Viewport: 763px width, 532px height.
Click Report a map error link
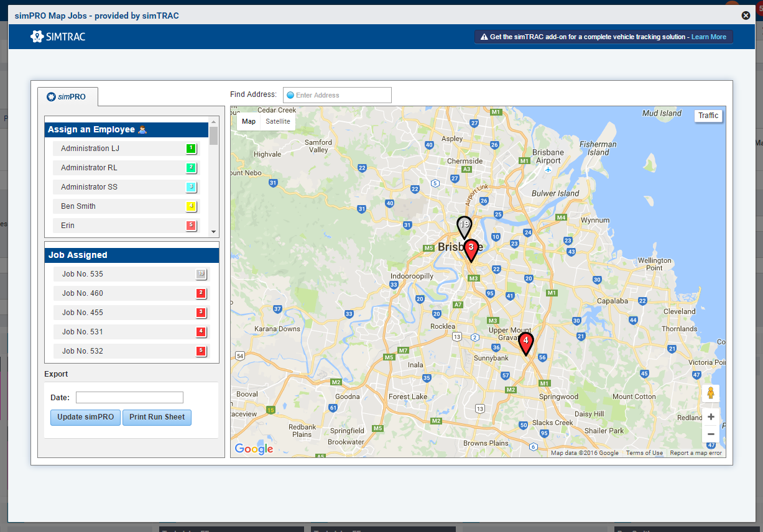696,453
